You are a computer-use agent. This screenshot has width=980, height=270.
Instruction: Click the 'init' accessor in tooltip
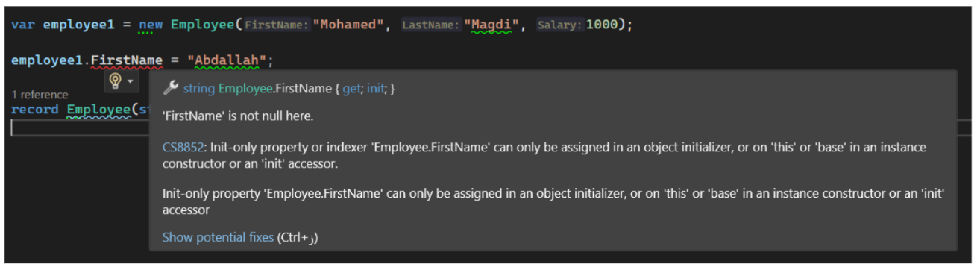(376, 88)
